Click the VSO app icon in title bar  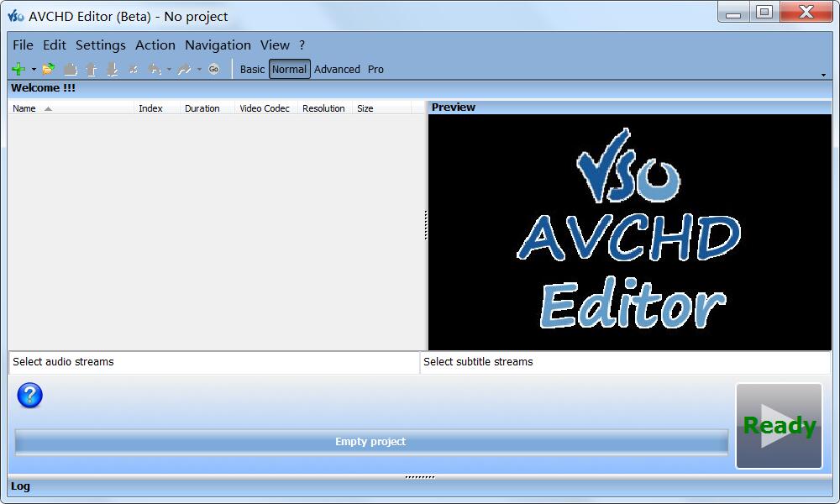(x=15, y=16)
